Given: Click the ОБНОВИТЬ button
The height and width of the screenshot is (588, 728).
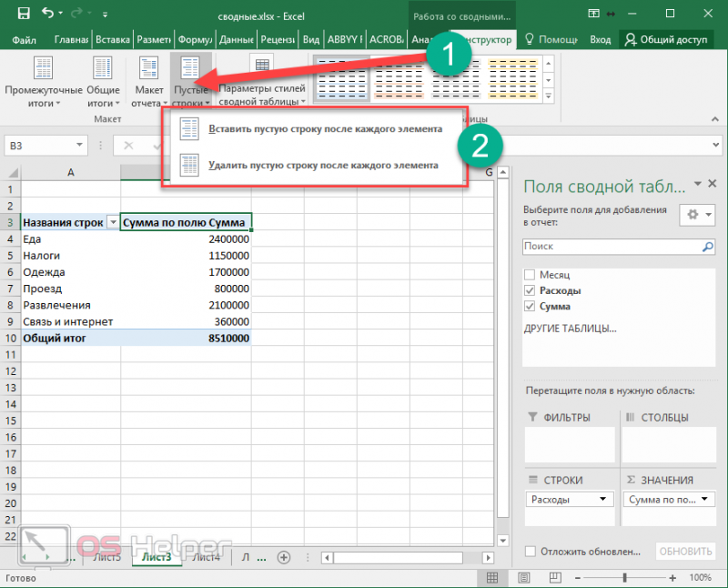Looking at the screenshot, I should pos(685,552).
